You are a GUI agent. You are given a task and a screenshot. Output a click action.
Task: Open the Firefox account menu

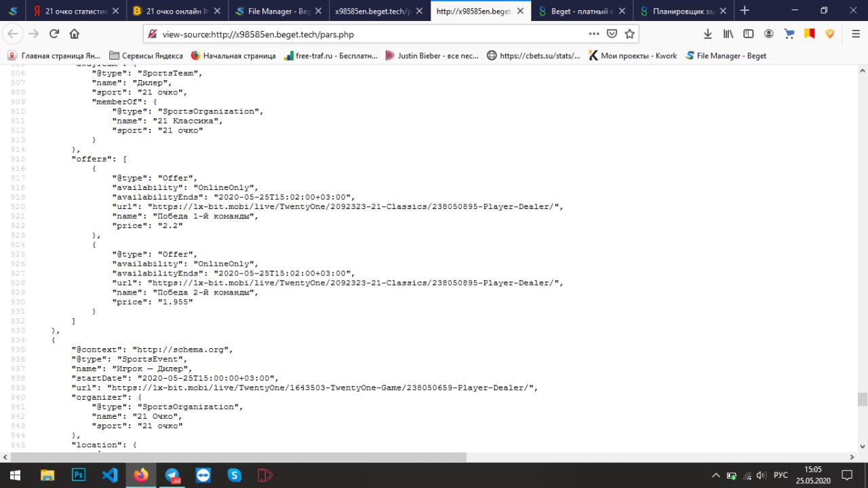click(769, 34)
